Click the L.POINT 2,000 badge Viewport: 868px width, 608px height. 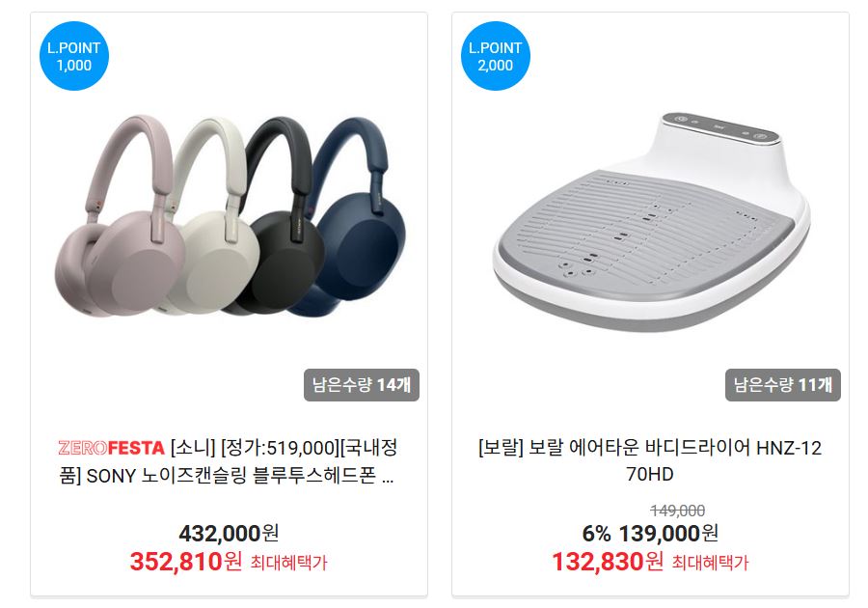pyautogui.click(x=496, y=56)
